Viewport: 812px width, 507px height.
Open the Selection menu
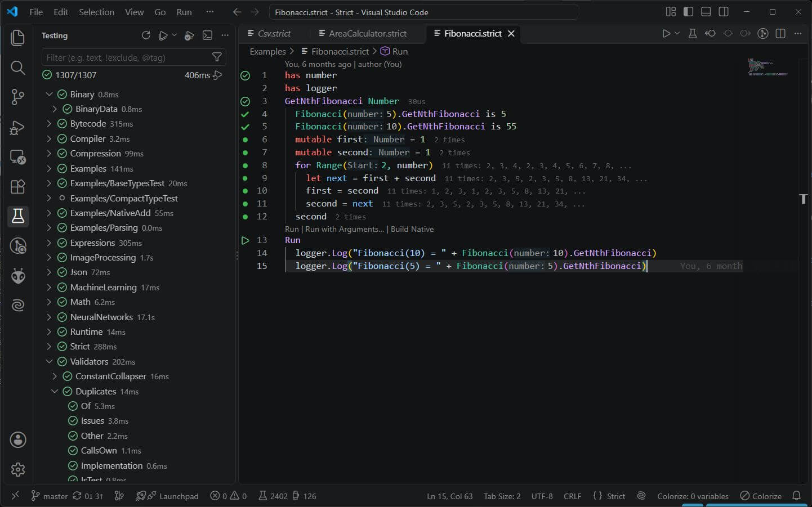(96, 12)
